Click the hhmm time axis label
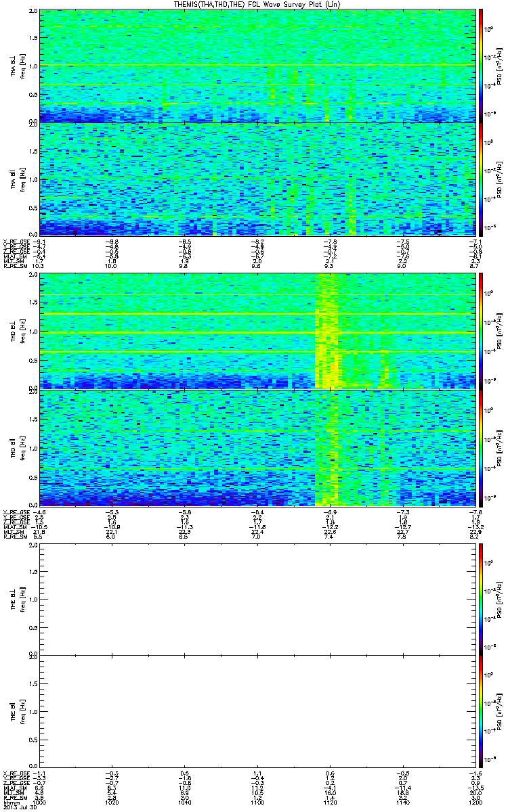The image size is (508, 812). (x=10, y=803)
